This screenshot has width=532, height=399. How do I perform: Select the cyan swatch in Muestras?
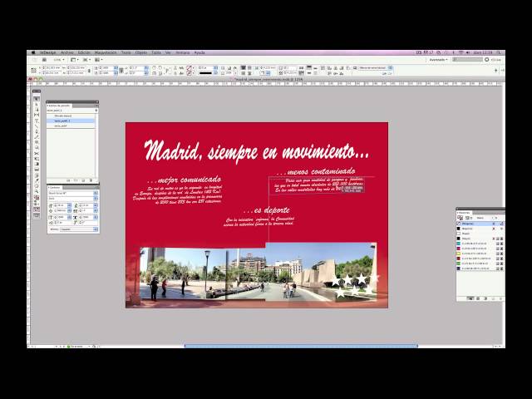click(x=480, y=244)
